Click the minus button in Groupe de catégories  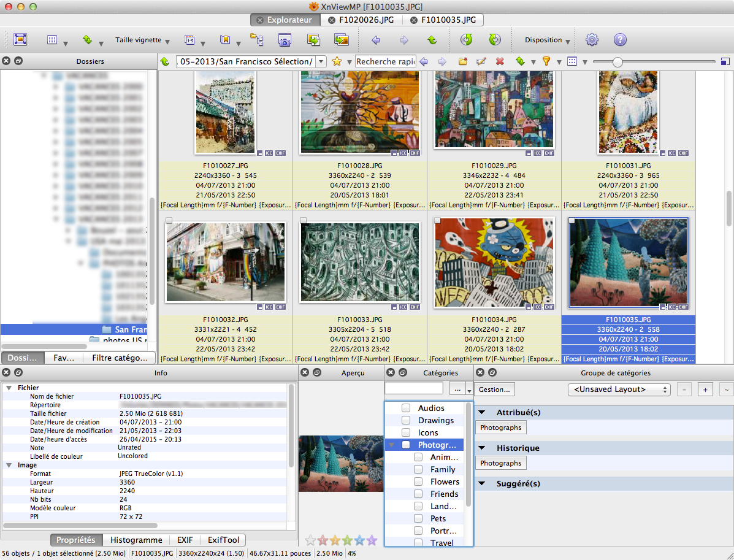click(x=684, y=389)
